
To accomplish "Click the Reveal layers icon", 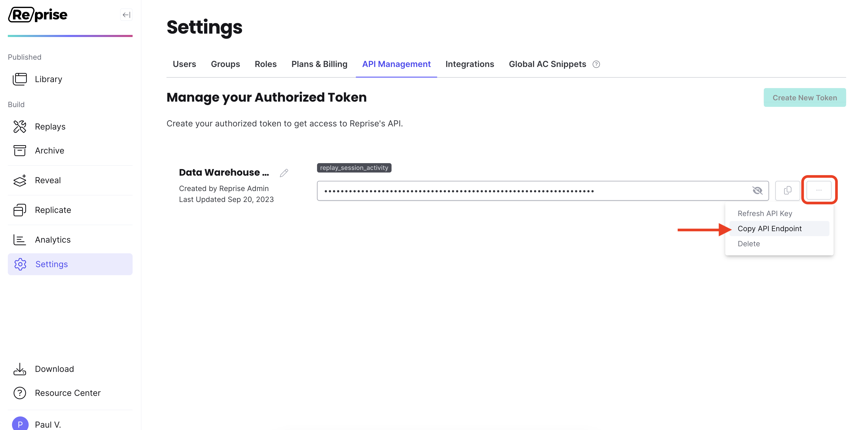I will pyautogui.click(x=20, y=180).
